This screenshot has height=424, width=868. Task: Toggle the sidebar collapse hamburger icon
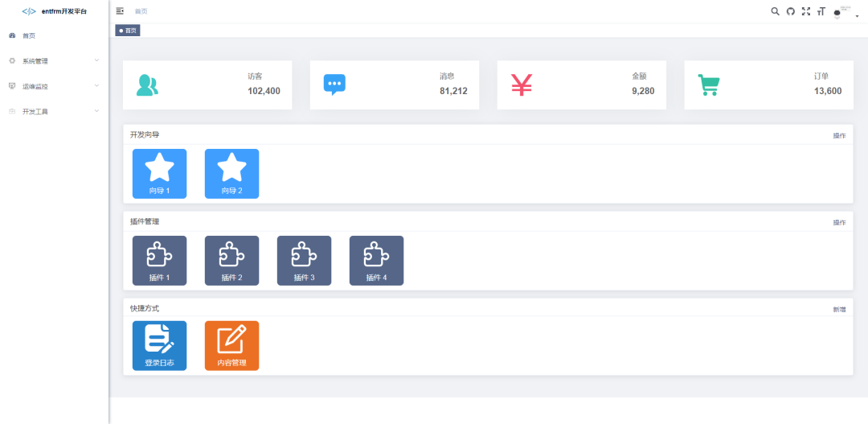coord(120,11)
